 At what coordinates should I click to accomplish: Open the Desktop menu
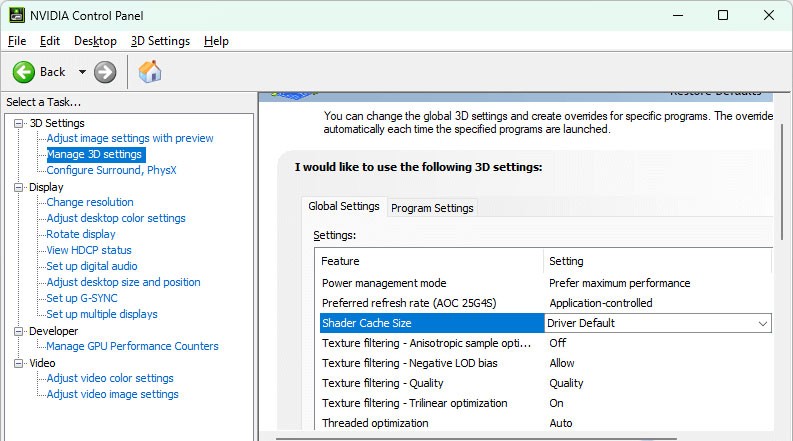pos(95,41)
